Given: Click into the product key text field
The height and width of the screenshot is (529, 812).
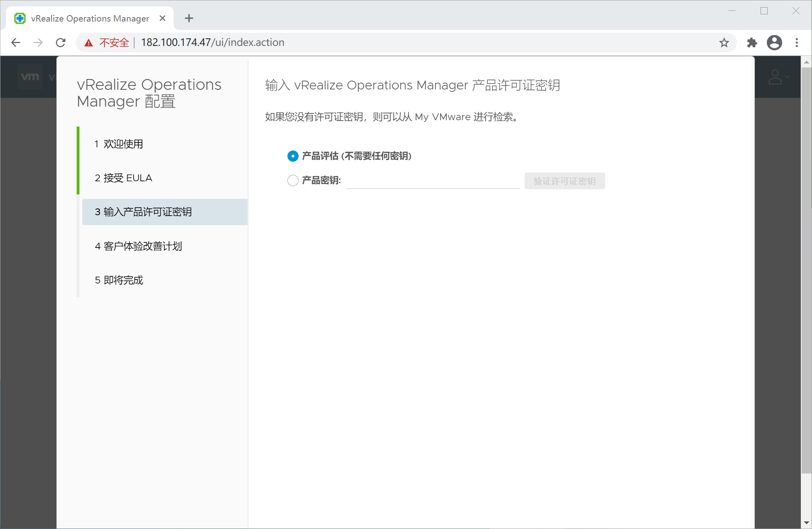Looking at the screenshot, I should [x=432, y=181].
